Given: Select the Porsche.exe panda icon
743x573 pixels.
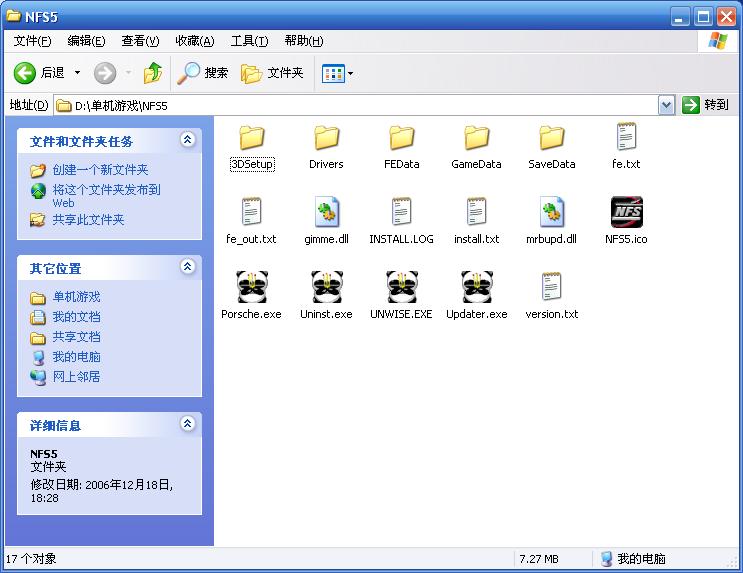Looking at the screenshot, I should (252, 287).
